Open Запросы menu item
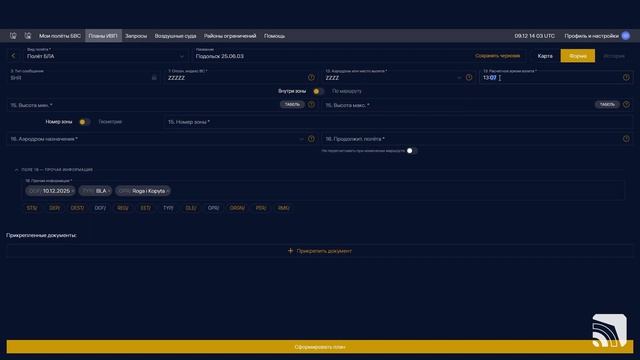The height and width of the screenshot is (360, 640). (x=136, y=36)
